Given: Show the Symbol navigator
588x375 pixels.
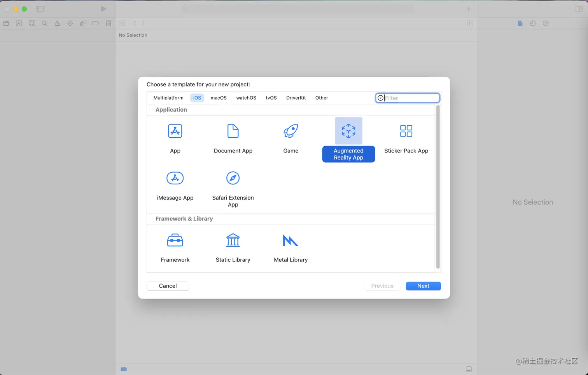Looking at the screenshot, I should 31,23.
